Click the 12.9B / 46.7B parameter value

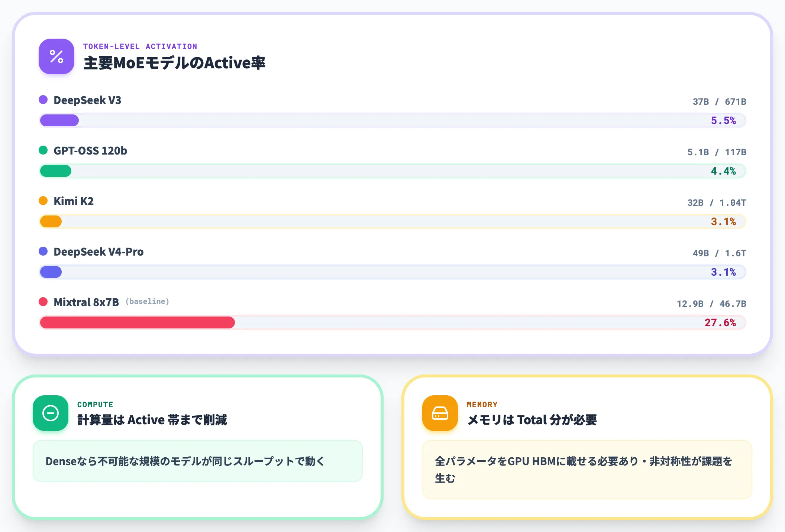click(711, 304)
